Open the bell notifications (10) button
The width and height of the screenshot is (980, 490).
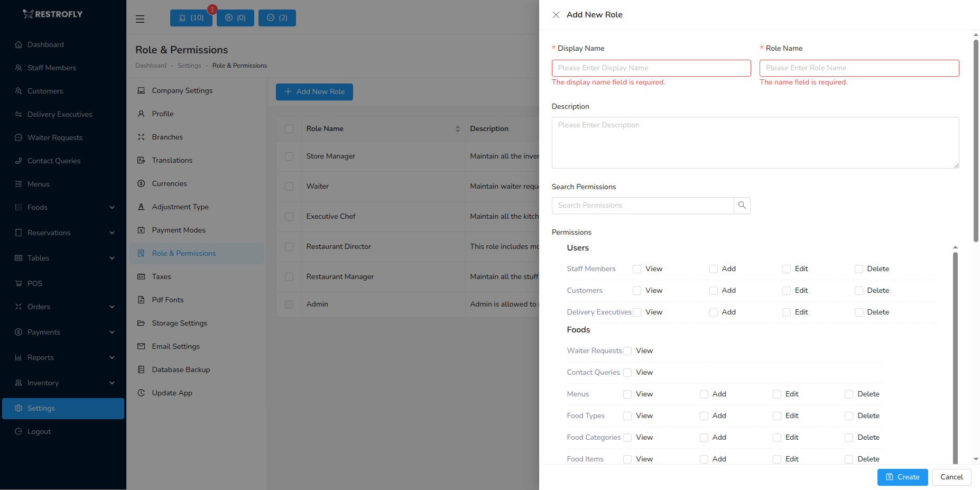click(x=191, y=18)
